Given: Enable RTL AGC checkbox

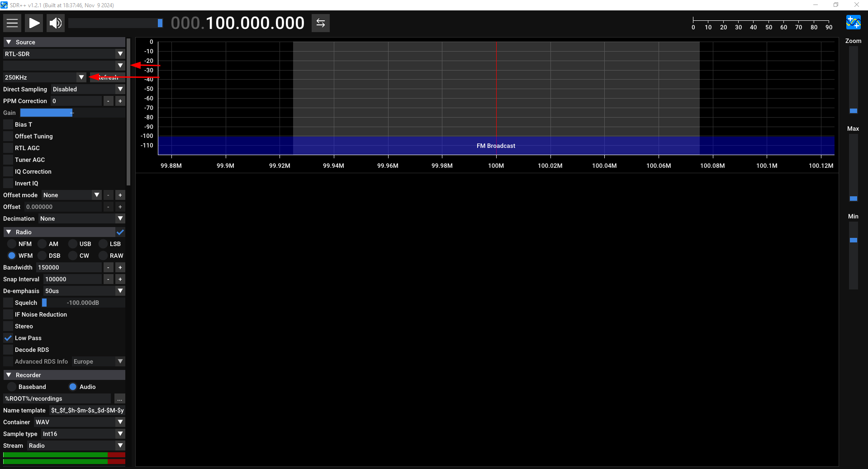Looking at the screenshot, I should (8, 148).
